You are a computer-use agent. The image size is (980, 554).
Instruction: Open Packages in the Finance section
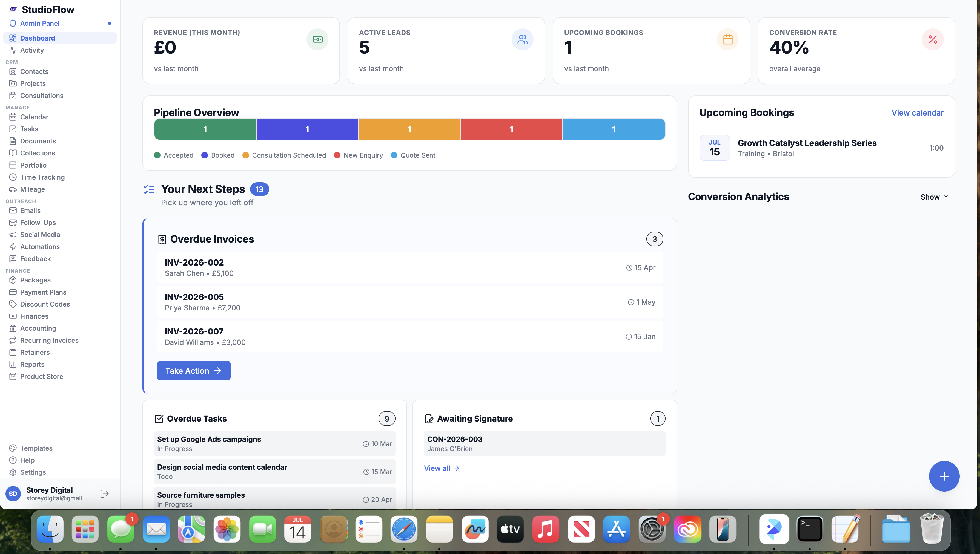tap(60, 280)
